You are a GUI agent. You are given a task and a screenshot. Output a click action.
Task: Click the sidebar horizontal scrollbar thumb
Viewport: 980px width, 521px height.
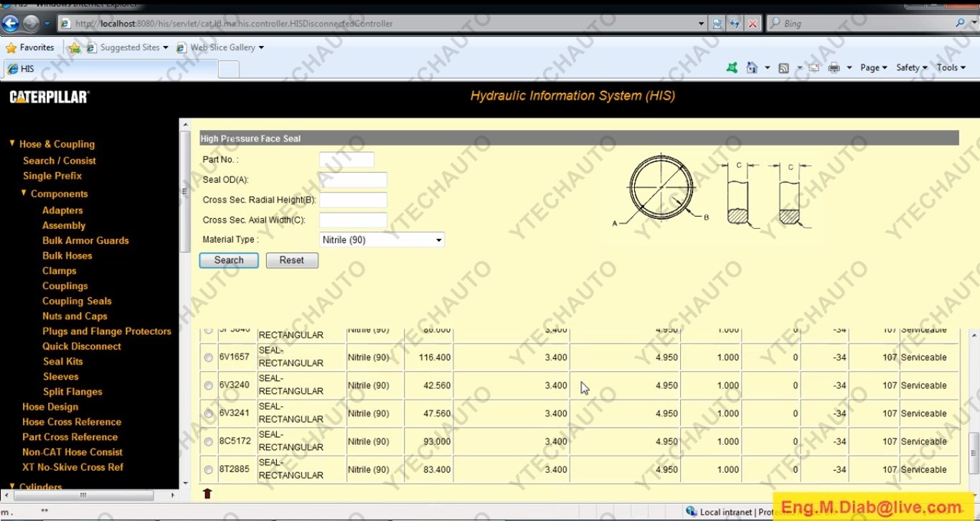tap(83, 495)
